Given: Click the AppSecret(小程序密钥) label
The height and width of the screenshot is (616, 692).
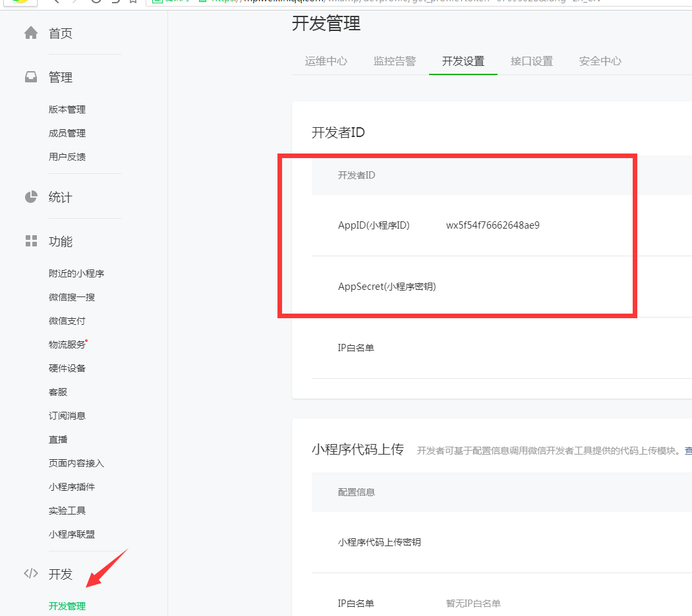Looking at the screenshot, I should coord(387,287).
